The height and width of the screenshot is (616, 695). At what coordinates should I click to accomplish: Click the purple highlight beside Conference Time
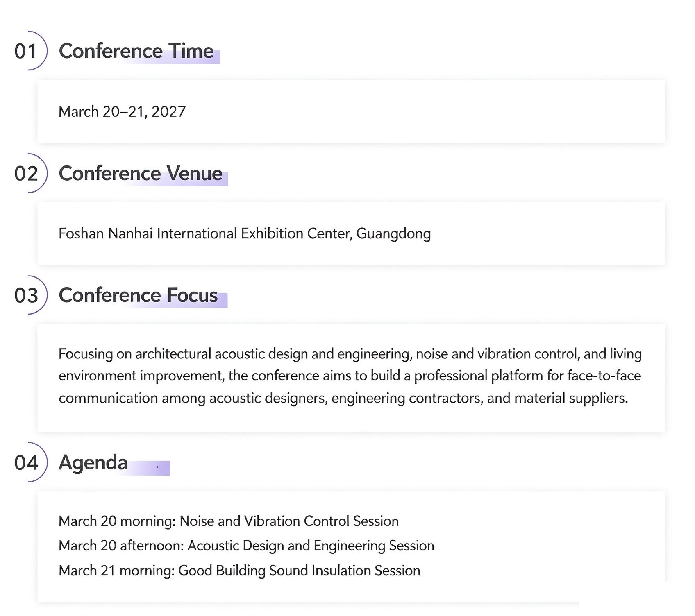click(172, 57)
